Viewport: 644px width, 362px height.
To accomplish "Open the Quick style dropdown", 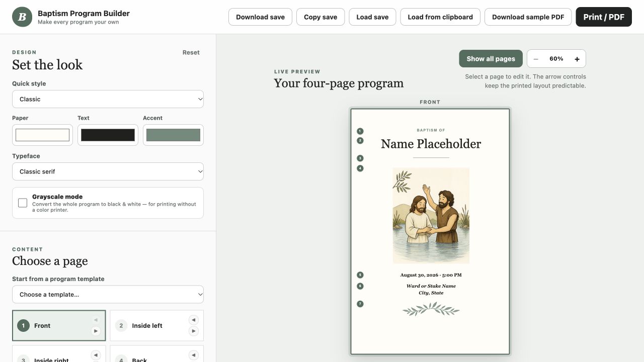I will [x=108, y=99].
